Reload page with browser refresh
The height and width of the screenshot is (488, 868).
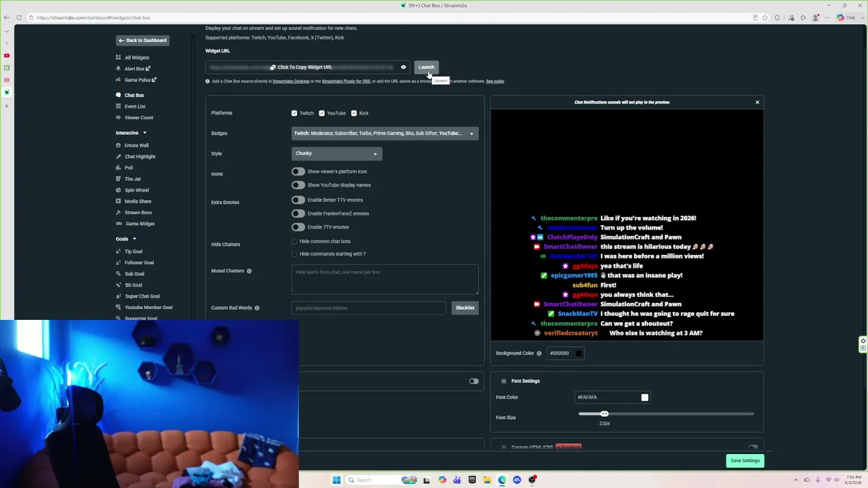(x=18, y=18)
